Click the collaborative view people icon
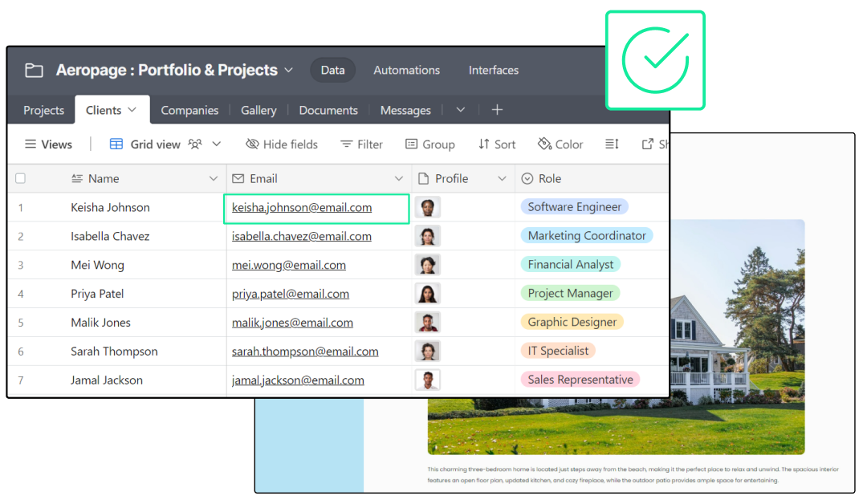863x504 pixels. pyautogui.click(x=195, y=144)
